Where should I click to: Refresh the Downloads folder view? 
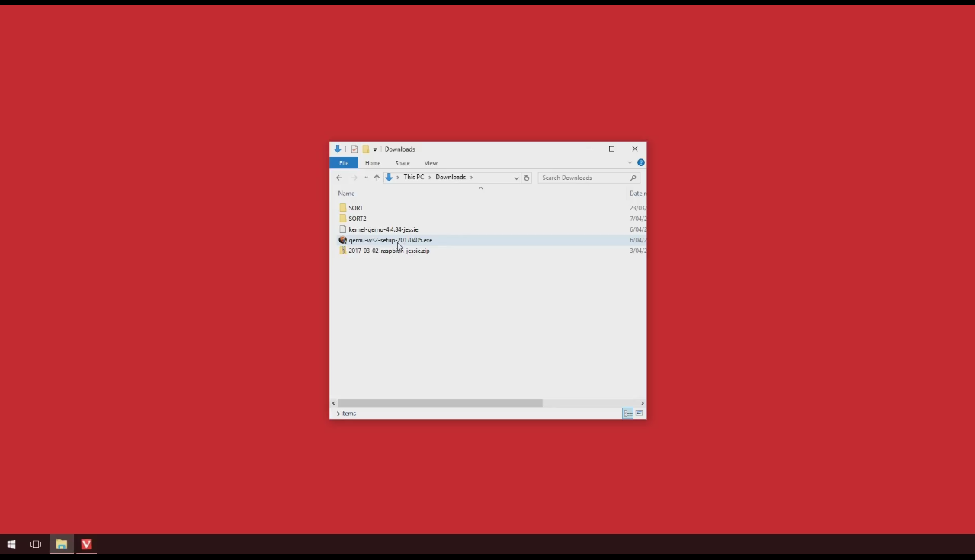[527, 177]
